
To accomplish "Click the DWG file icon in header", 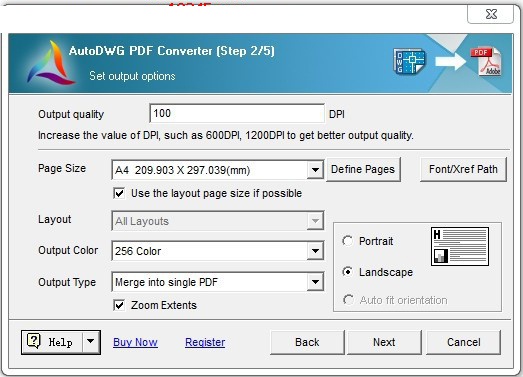I will pyautogui.click(x=409, y=61).
